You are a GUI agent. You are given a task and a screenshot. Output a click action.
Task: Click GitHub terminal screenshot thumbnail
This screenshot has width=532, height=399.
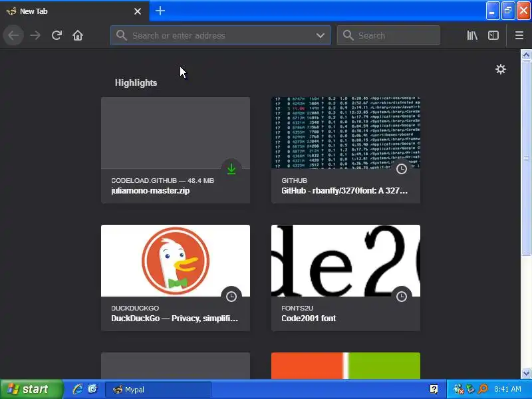click(346, 132)
